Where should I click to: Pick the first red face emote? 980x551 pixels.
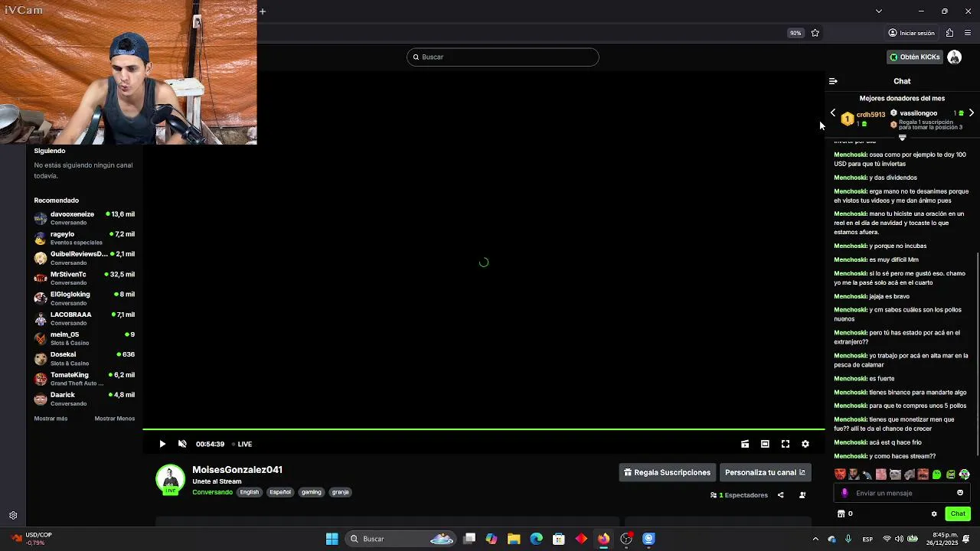click(840, 474)
